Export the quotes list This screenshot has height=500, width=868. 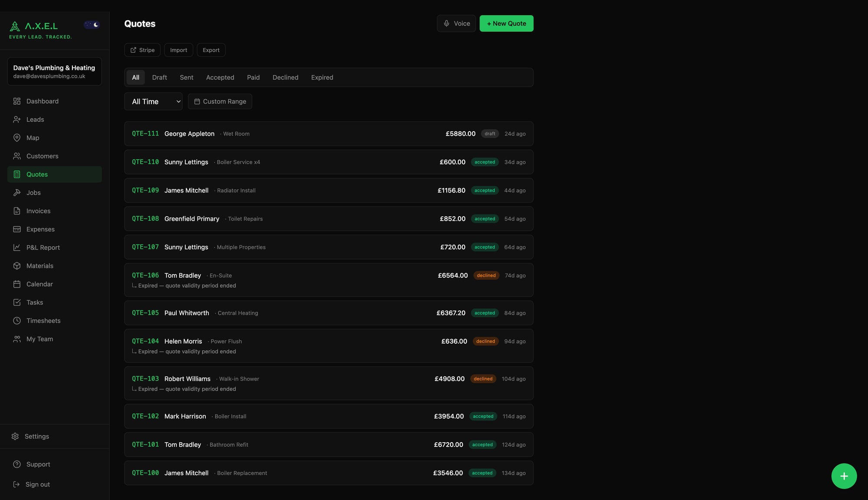click(x=211, y=50)
